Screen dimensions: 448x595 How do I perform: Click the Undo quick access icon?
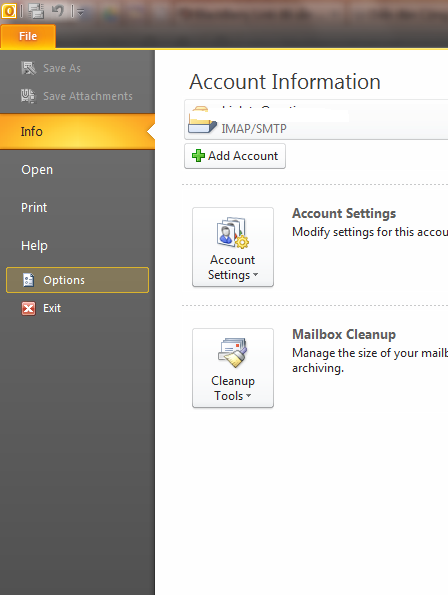(x=58, y=11)
